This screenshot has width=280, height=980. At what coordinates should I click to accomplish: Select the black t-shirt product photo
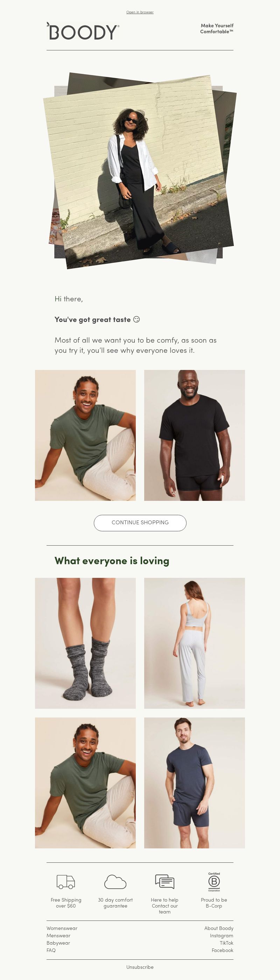click(x=194, y=435)
